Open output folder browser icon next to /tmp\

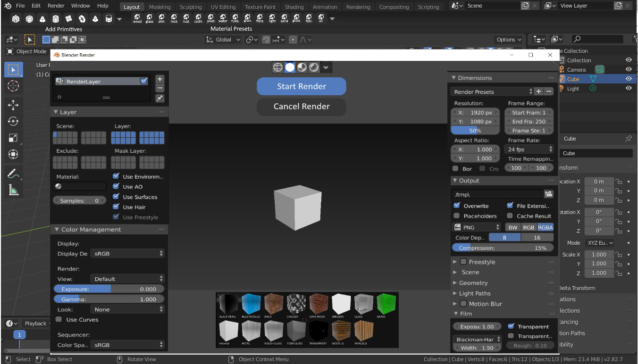click(x=548, y=194)
